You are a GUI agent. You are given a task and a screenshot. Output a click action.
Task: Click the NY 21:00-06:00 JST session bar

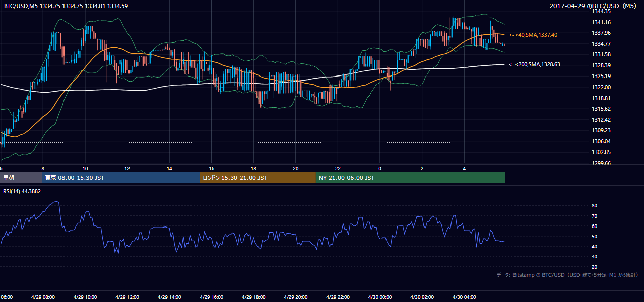[411, 178]
